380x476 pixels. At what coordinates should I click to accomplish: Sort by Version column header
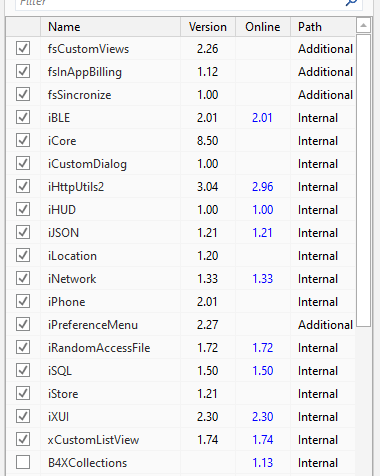[208, 27]
